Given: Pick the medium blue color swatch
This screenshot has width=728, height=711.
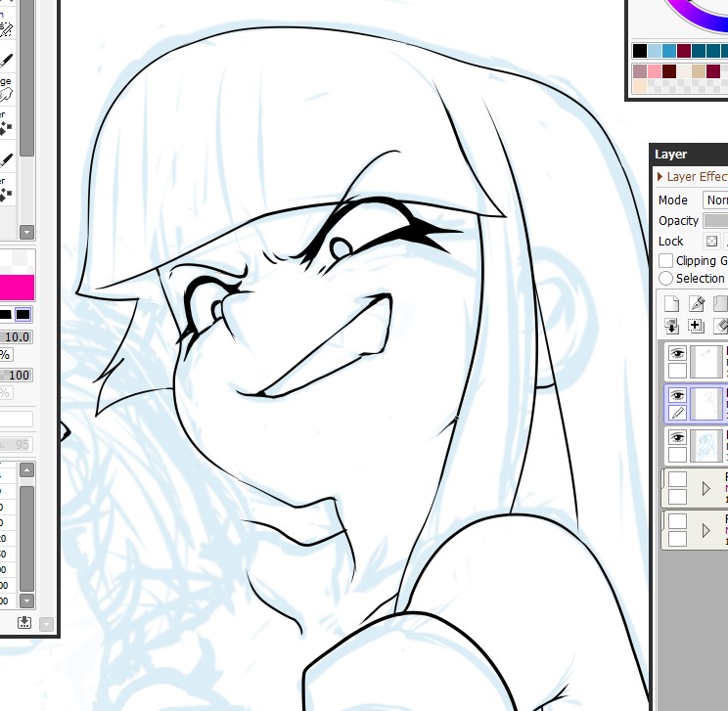Looking at the screenshot, I should (669, 51).
